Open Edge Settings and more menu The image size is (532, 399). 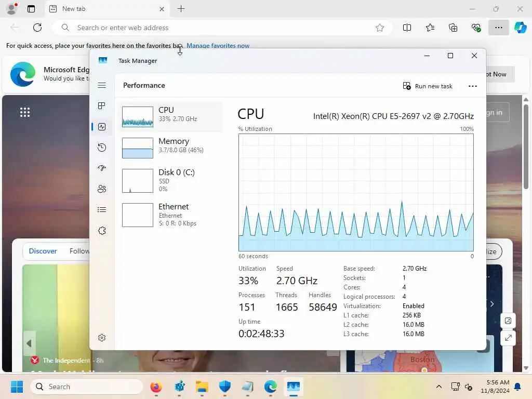coord(498,28)
